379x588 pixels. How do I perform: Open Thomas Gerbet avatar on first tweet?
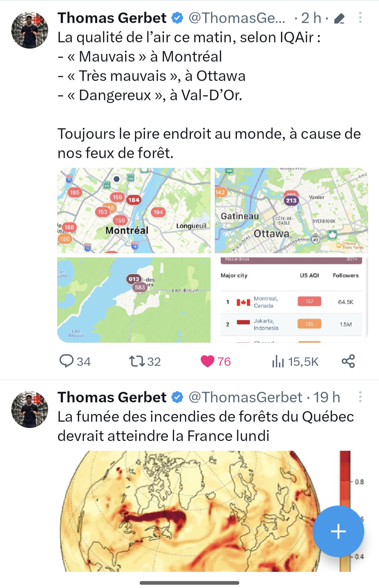coord(30,30)
